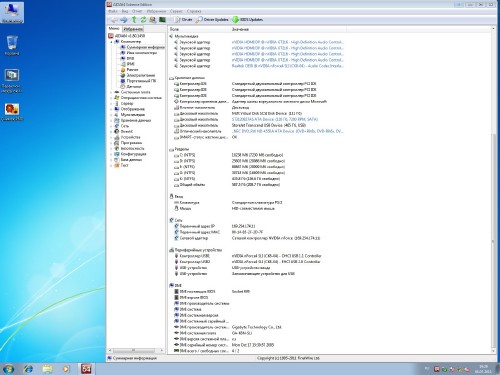This screenshot has height=375, width=500.
Task: Select the DMI item under Компьютер in tree
Action: click(128, 58)
